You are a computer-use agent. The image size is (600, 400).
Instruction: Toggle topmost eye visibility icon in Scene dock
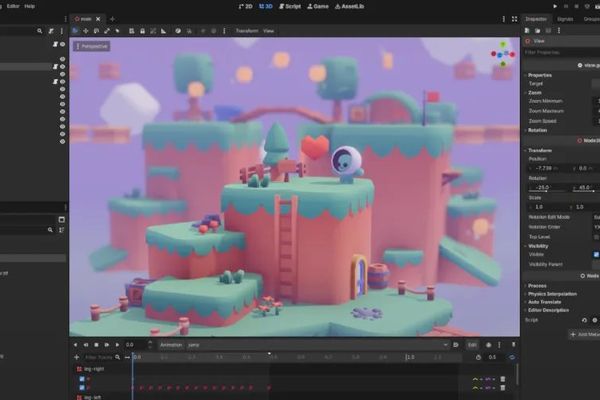[62, 44]
